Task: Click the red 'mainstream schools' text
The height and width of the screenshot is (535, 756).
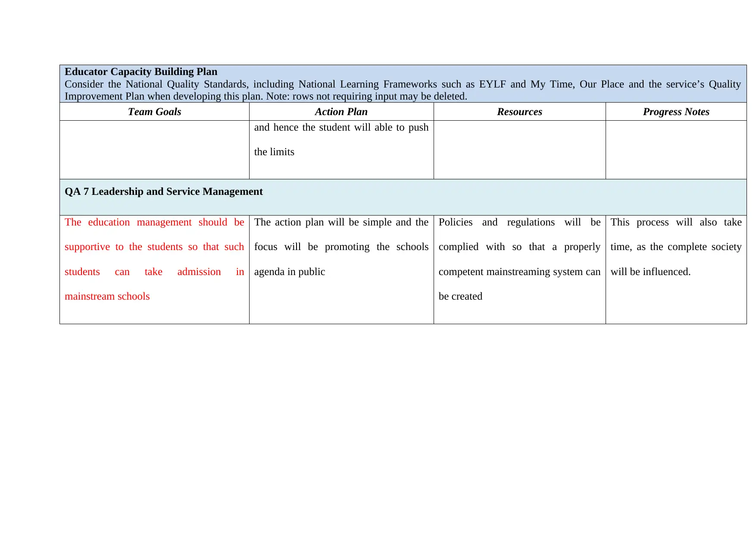Action: 107,296
